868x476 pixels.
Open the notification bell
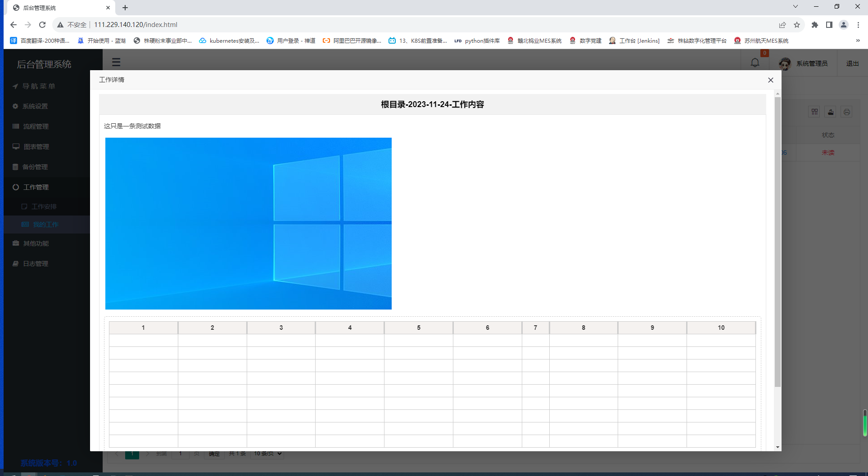click(x=754, y=63)
